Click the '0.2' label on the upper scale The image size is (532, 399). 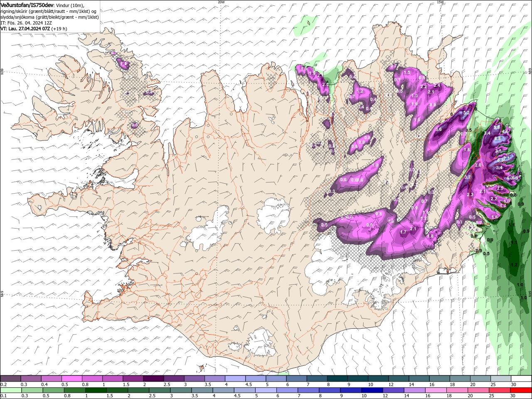click(x=3, y=384)
